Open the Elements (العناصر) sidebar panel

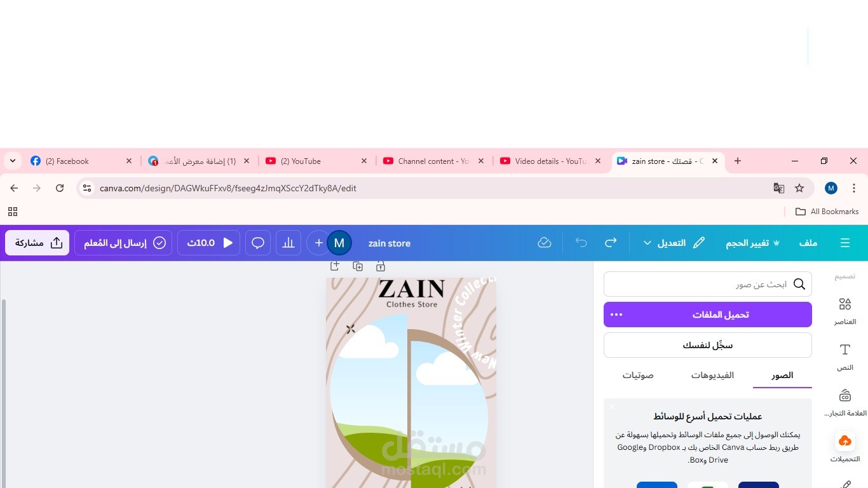845,311
